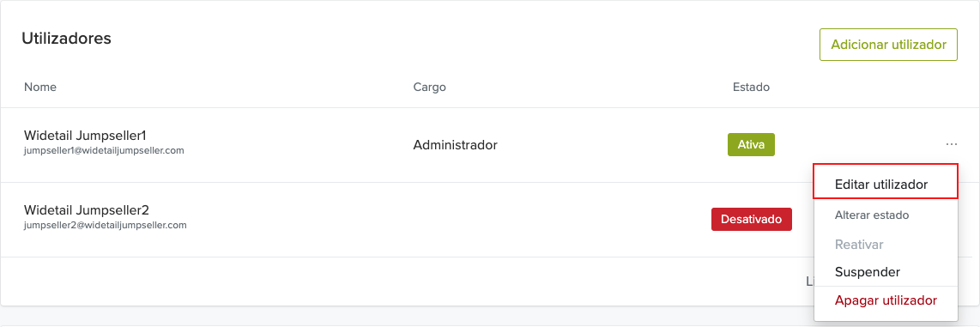The height and width of the screenshot is (327, 980).
Task: Open the Widetail Jumpseller2 user name
Action: (87, 210)
